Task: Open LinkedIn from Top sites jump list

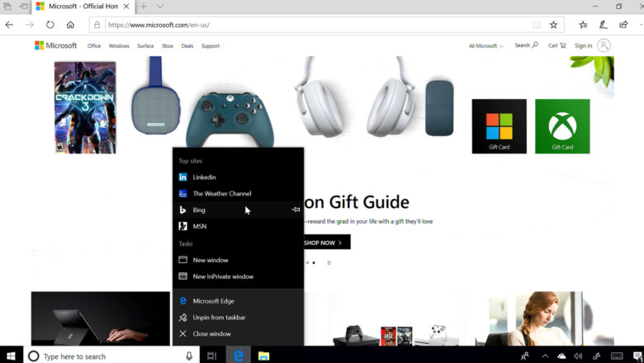Action: click(239, 177)
